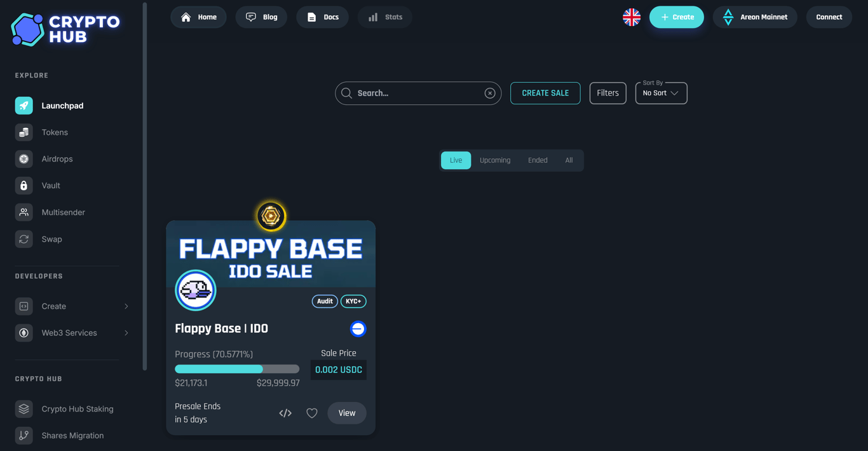Click the Flappy Base progress bar
This screenshot has height=451, width=868.
(x=237, y=369)
